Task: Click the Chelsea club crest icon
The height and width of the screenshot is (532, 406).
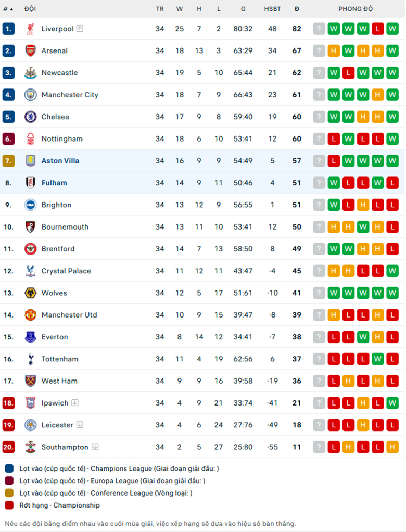Action: click(x=31, y=117)
